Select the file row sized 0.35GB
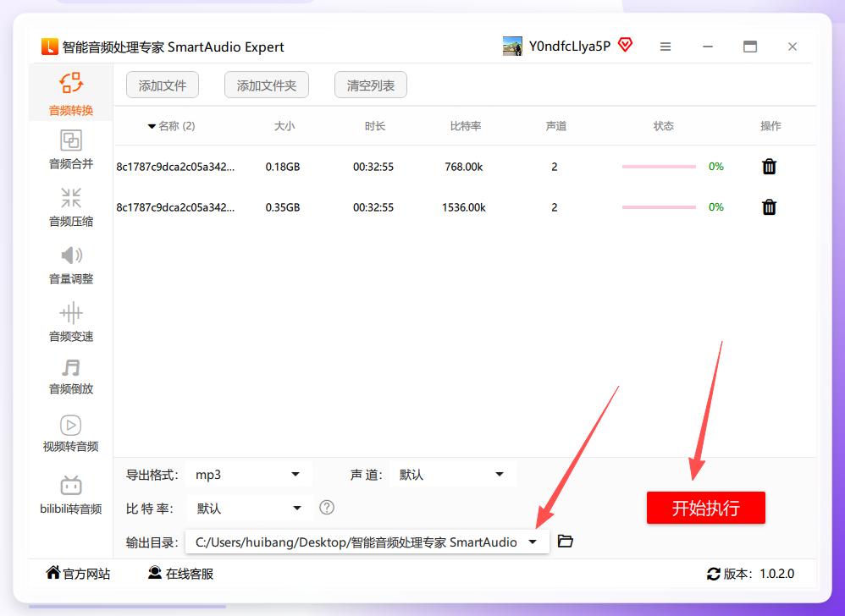845x616 pixels. (x=465, y=206)
